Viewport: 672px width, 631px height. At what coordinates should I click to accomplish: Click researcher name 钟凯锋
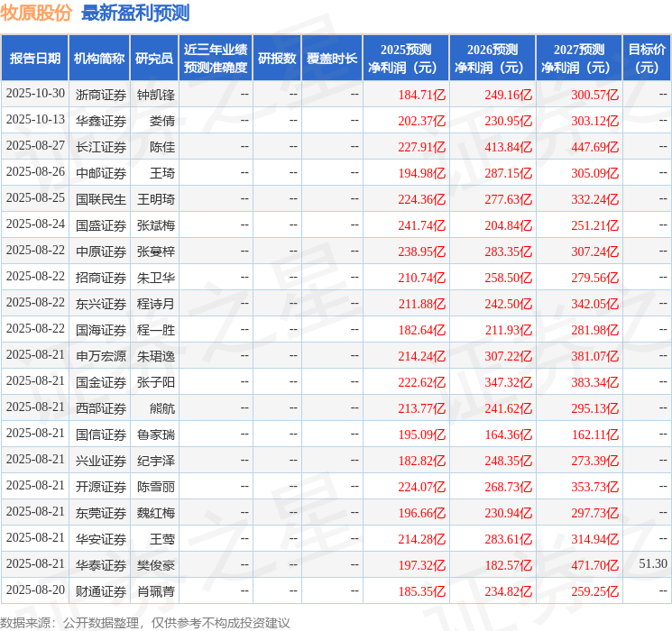click(x=156, y=95)
